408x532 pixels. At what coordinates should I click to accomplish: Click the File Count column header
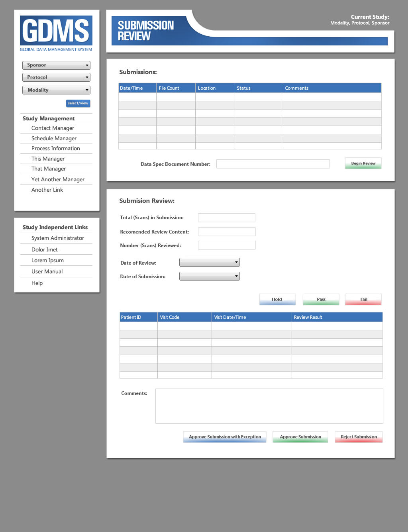[176, 88]
